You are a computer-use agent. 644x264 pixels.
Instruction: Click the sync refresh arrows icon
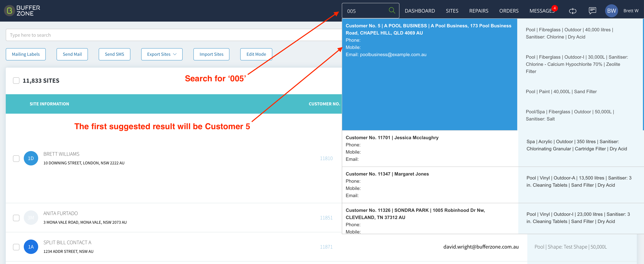573,11
